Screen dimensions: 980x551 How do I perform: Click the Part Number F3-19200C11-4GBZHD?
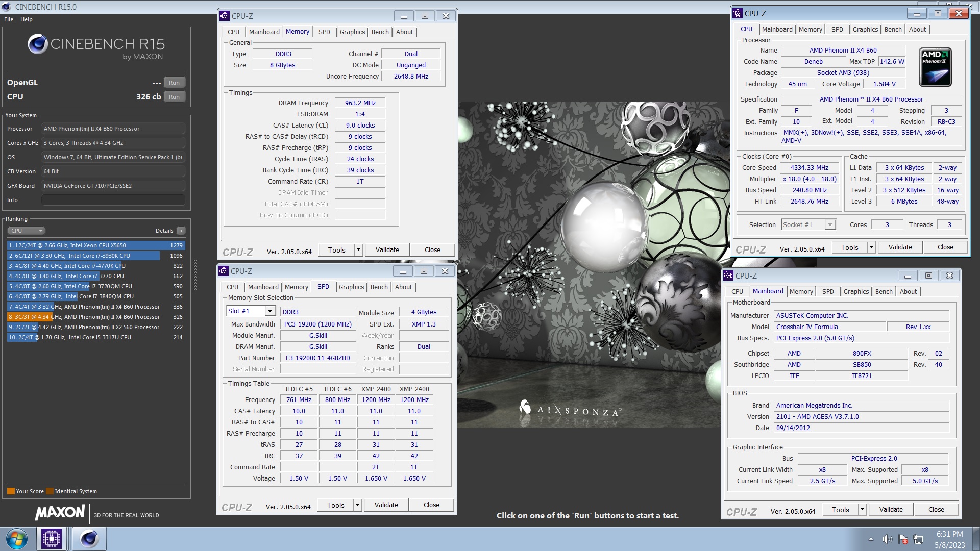[318, 358]
